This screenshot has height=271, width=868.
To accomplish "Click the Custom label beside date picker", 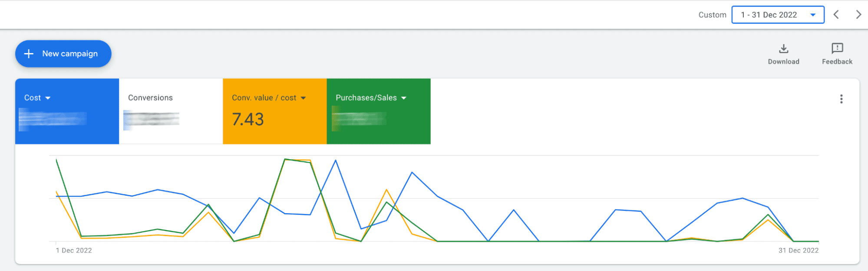I will pyautogui.click(x=712, y=15).
